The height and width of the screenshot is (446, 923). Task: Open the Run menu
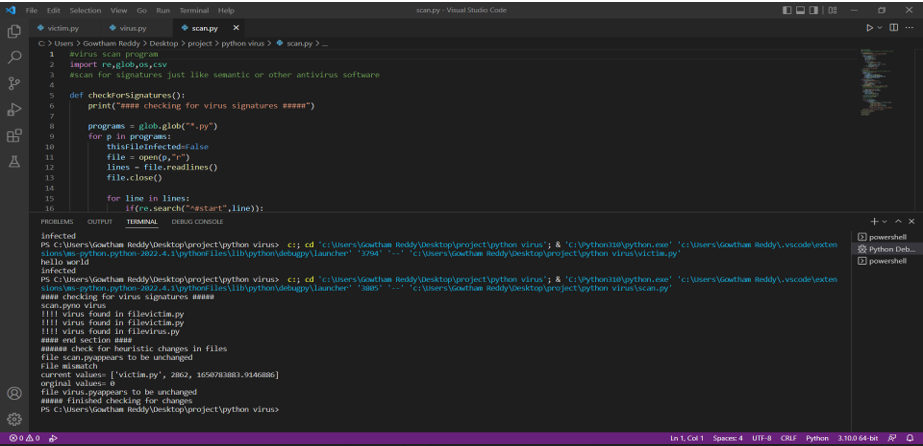pyautogui.click(x=163, y=11)
